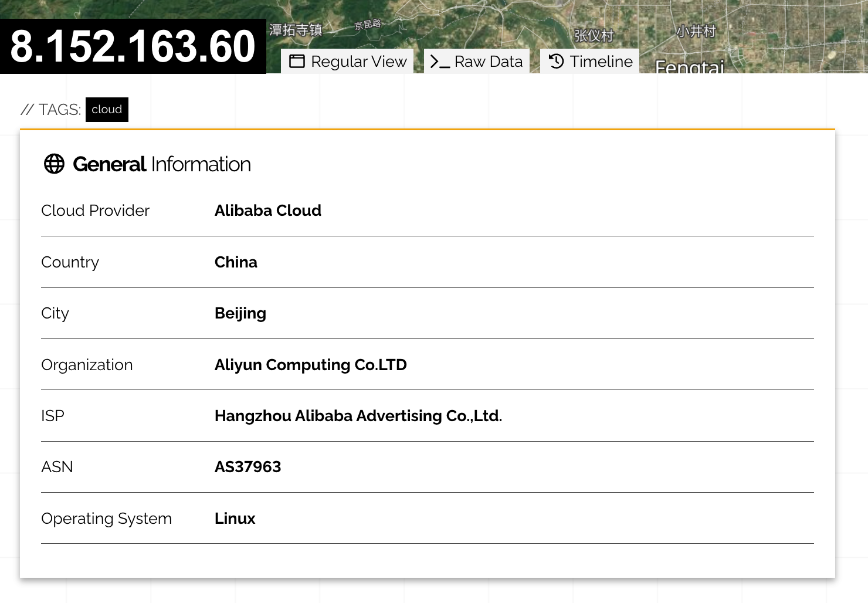The width and height of the screenshot is (868, 603).
Task: Open the Timeline tab
Action: [x=589, y=61]
